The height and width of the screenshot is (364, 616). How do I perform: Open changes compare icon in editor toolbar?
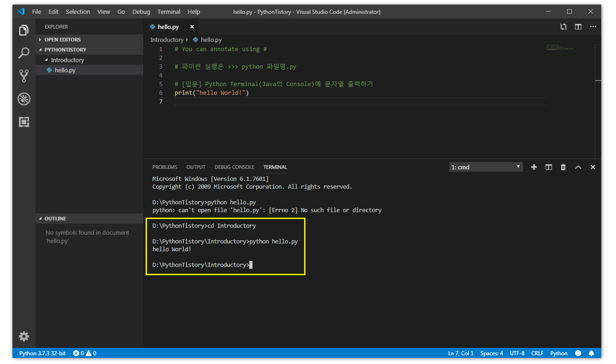coord(563,27)
